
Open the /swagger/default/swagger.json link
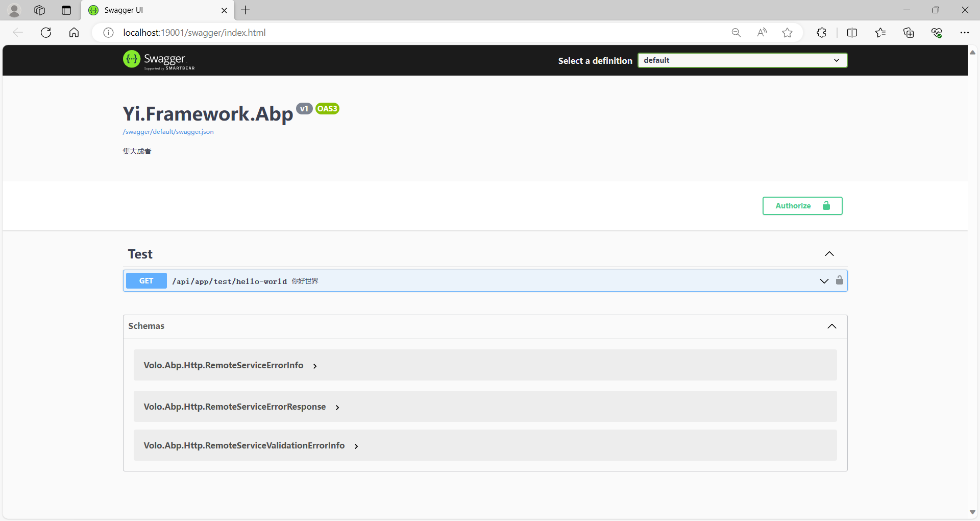168,132
